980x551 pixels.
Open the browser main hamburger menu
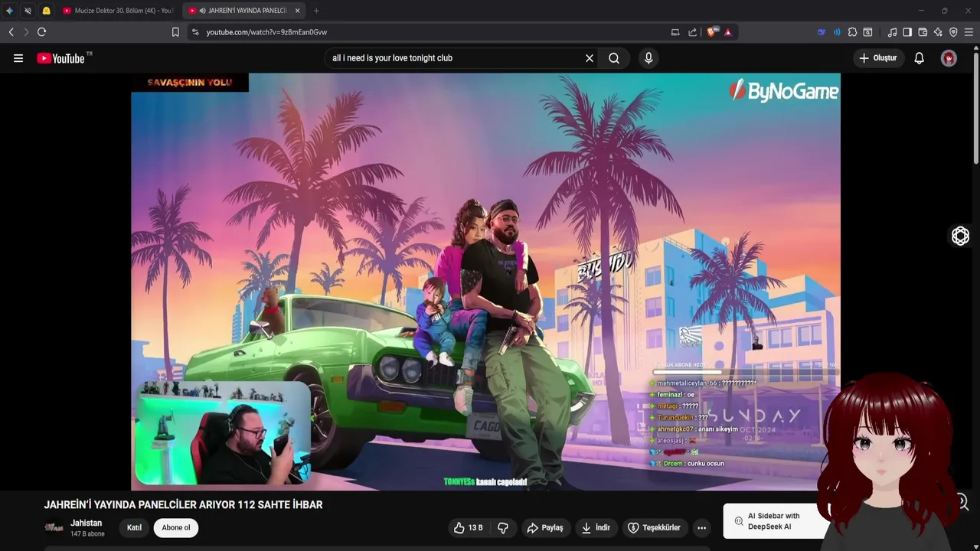pos(969,32)
